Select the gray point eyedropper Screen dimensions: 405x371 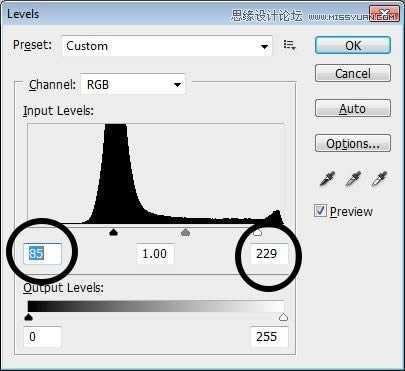353,178
